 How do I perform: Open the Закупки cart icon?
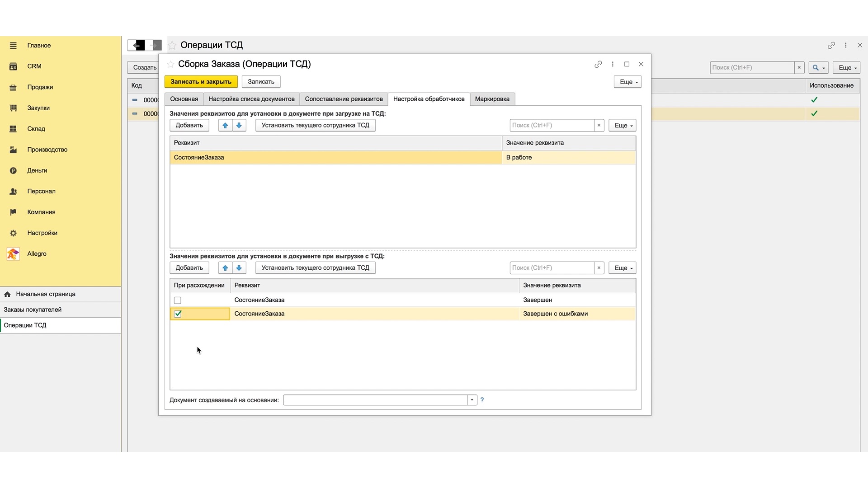coord(13,108)
